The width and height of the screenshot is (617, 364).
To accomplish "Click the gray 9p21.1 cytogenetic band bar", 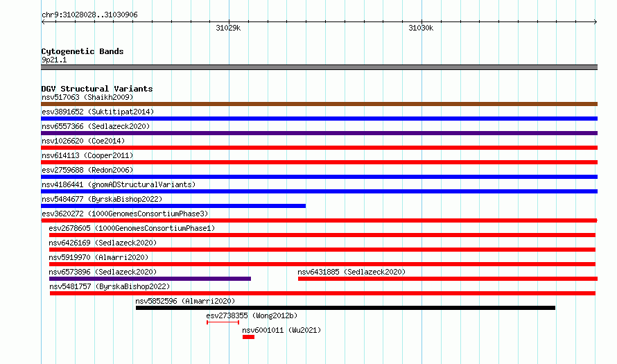I will [319, 67].
